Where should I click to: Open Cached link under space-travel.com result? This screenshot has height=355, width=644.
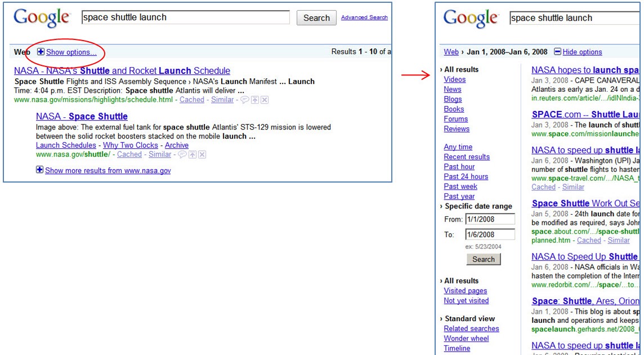(x=543, y=187)
